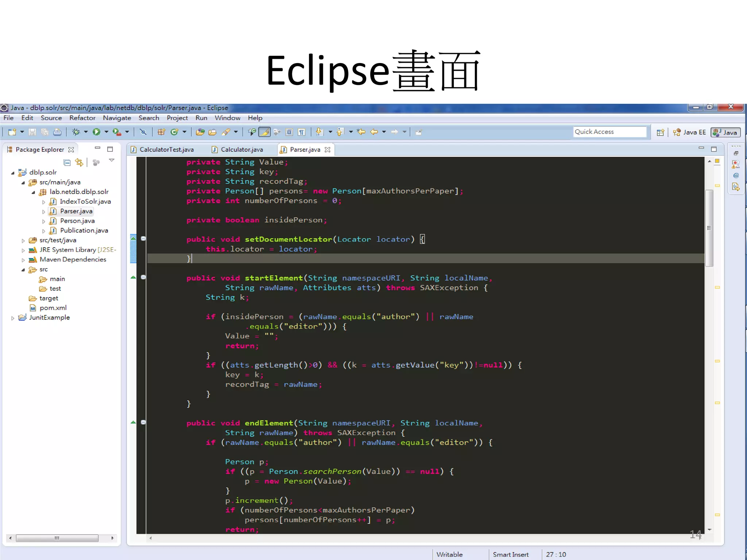This screenshot has height=560, width=747.
Task: Expand the Maven Dependencies node
Action: (x=23, y=260)
